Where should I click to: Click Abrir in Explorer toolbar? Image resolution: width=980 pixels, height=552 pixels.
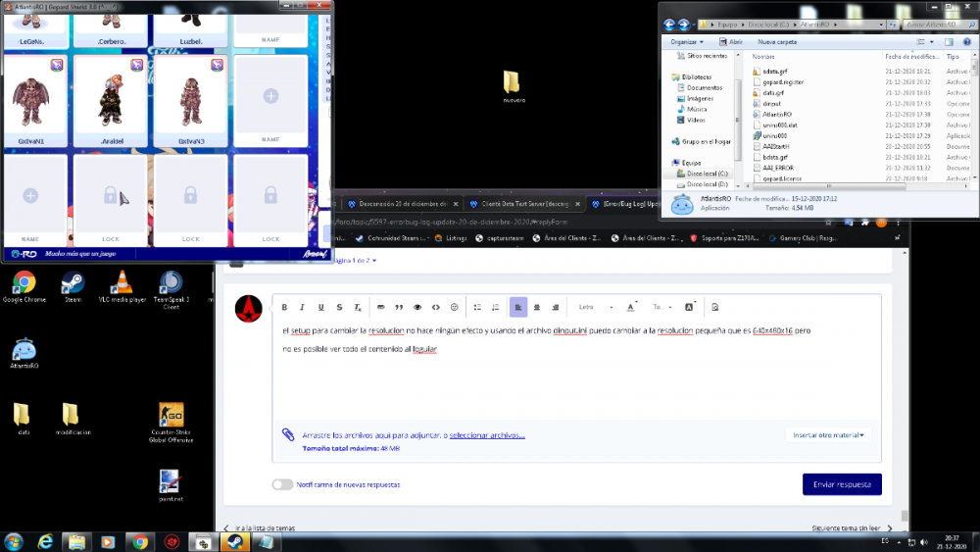(x=731, y=42)
